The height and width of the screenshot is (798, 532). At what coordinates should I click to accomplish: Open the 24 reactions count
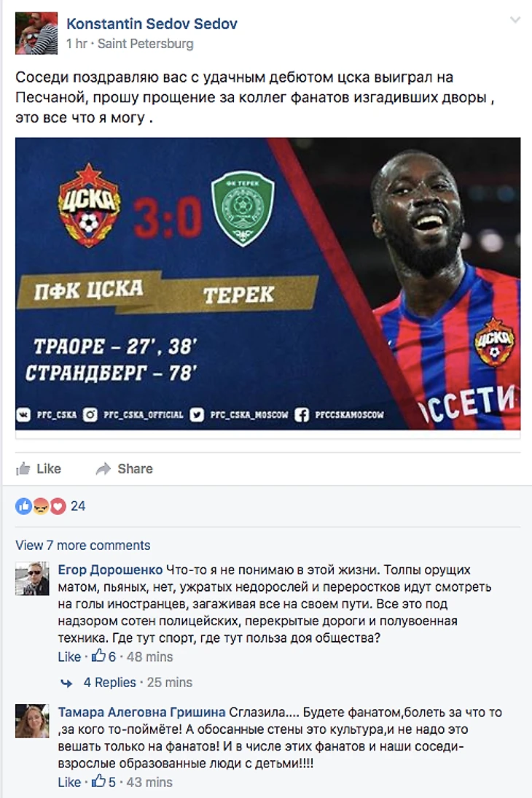click(x=78, y=506)
